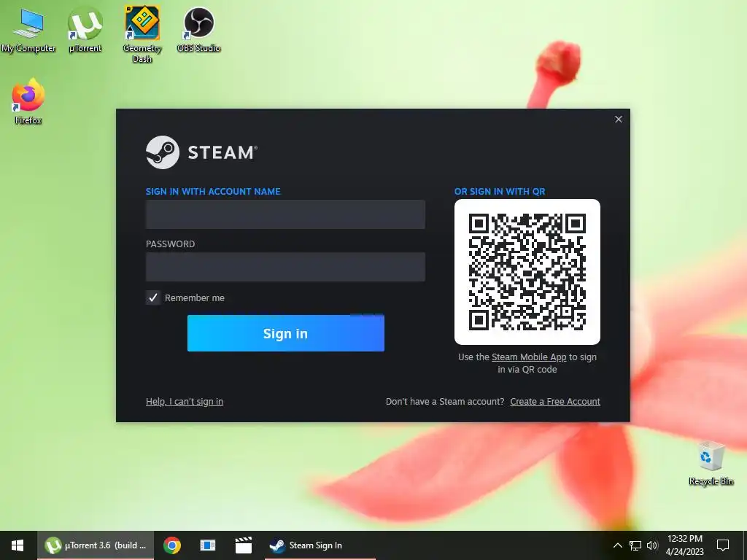The width and height of the screenshot is (747, 560).
Task: Close the Steam sign in dialog
Action: (619, 119)
